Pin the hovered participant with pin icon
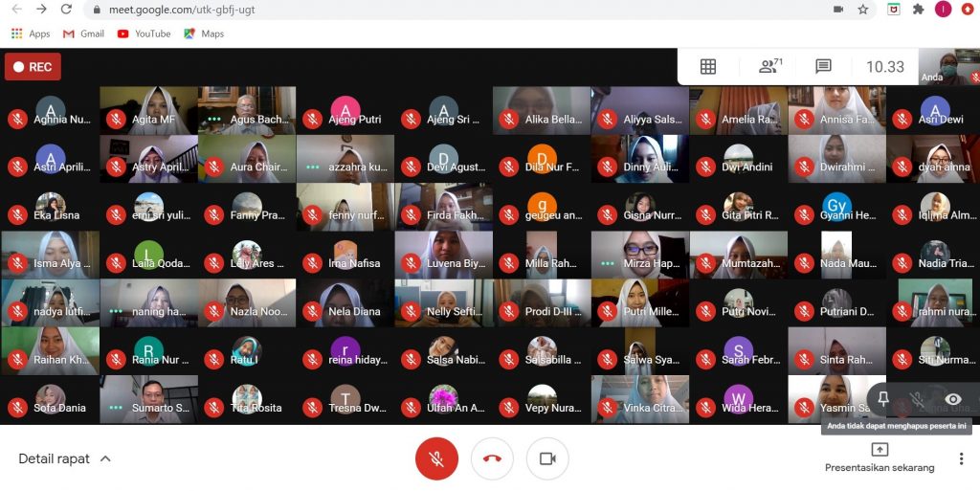 pyautogui.click(x=883, y=399)
